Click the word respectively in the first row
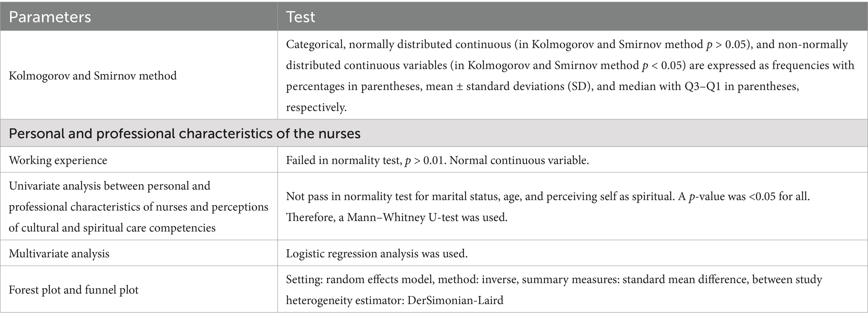The width and height of the screenshot is (868, 320). coord(316,107)
